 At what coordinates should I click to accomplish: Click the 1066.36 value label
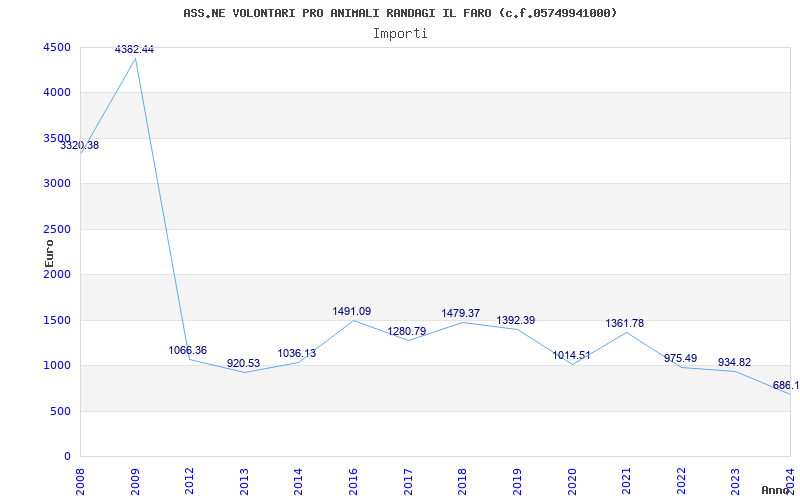[x=188, y=351]
